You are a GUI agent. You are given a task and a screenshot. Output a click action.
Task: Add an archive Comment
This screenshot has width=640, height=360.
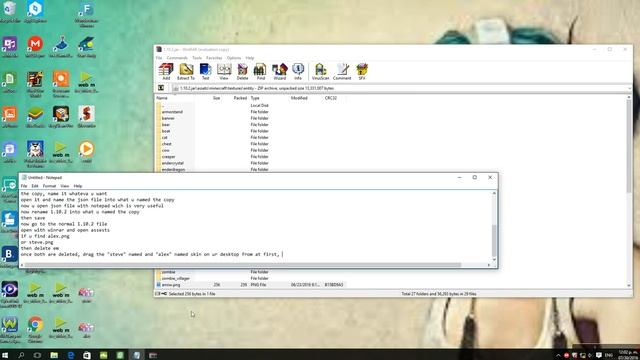(x=342, y=71)
